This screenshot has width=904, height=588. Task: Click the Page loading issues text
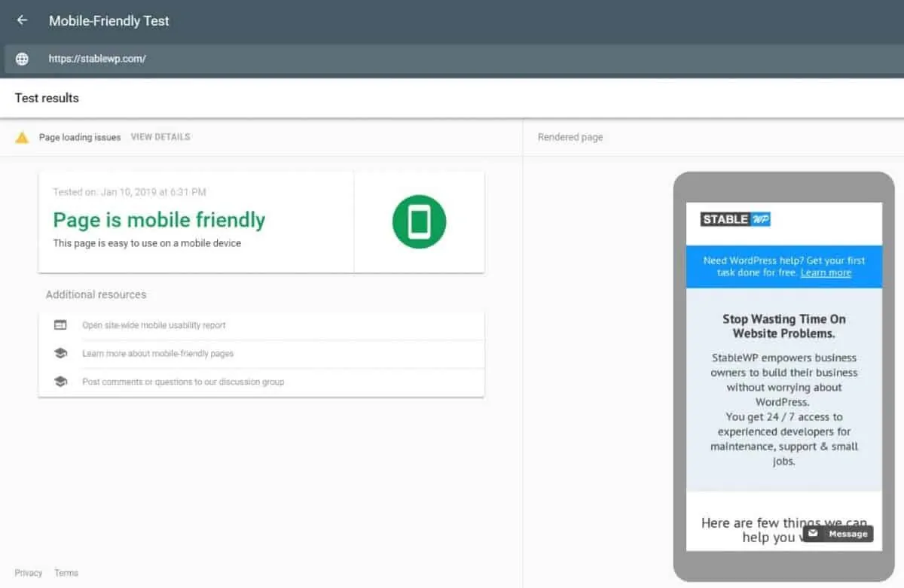click(80, 137)
